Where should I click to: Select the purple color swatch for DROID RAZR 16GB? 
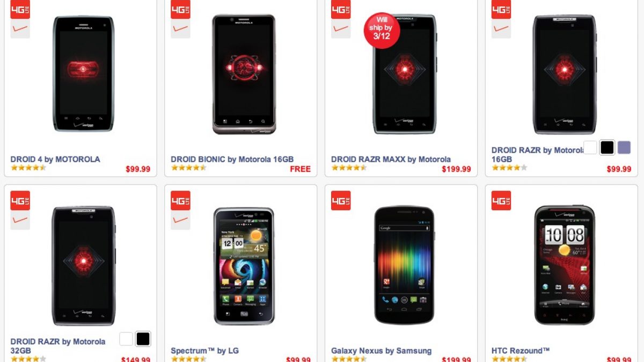[x=624, y=147]
